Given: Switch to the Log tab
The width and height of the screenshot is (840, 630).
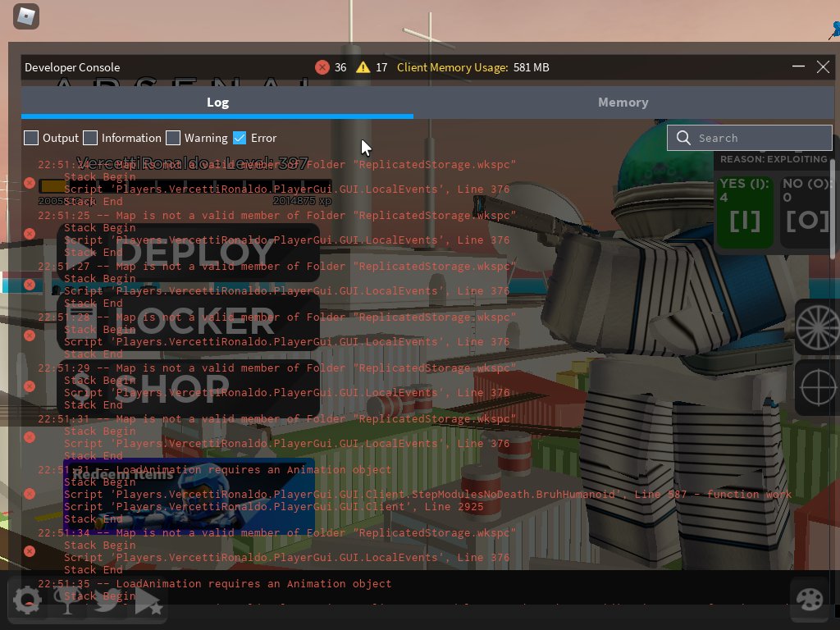Looking at the screenshot, I should [217, 103].
